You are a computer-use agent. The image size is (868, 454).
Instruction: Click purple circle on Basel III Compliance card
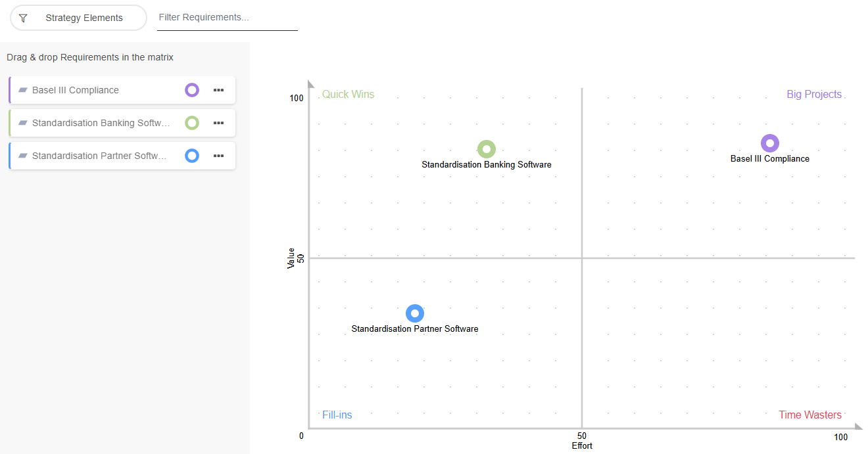point(192,90)
